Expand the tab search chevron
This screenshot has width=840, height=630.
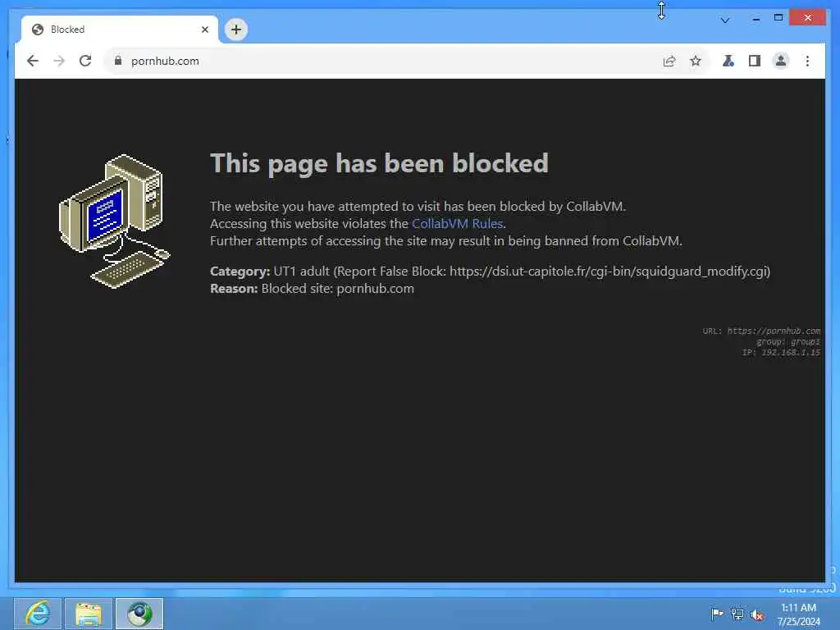[725, 21]
